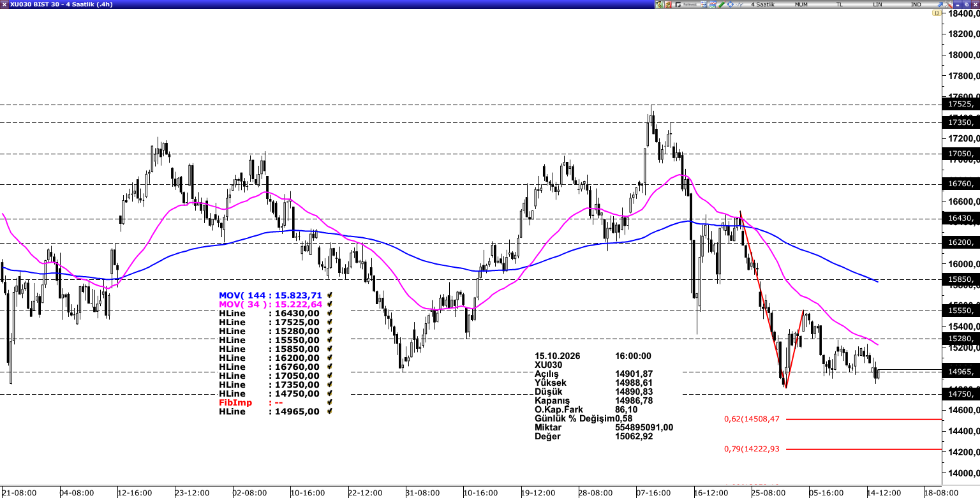Click the 14965, price tag on axis

click(x=961, y=372)
